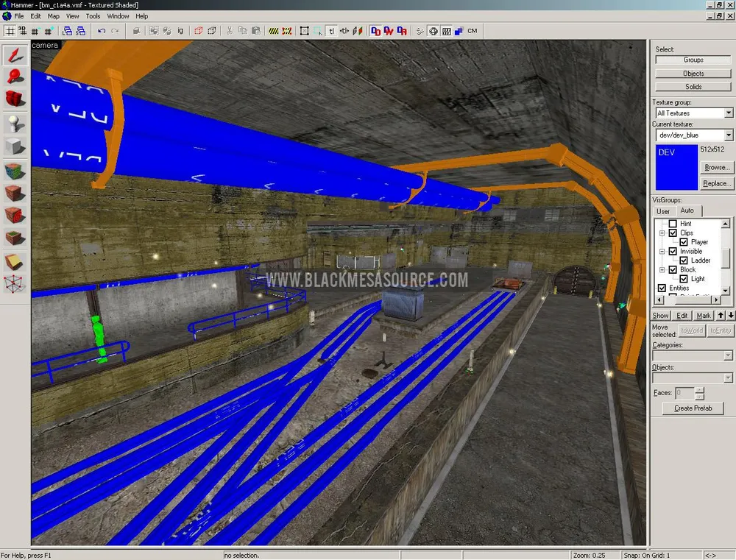Toggle the Hint visgroup checkbox
The image size is (736, 560).
[672, 224]
